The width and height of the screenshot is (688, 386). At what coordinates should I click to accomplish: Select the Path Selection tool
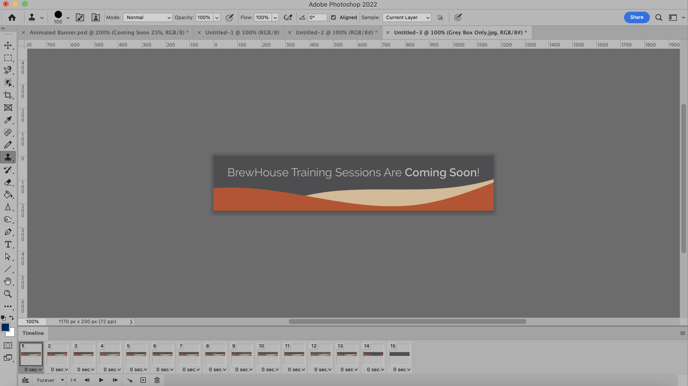pyautogui.click(x=8, y=257)
